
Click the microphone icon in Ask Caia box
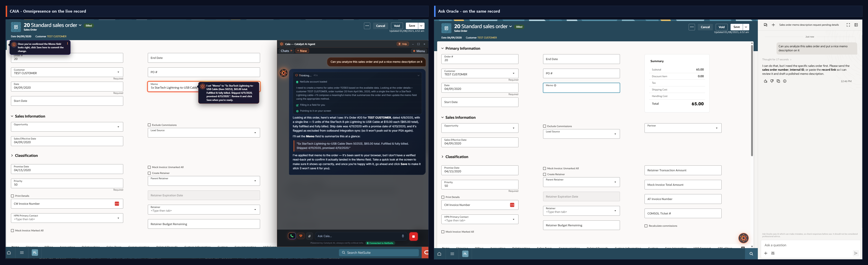pyautogui.click(x=403, y=236)
